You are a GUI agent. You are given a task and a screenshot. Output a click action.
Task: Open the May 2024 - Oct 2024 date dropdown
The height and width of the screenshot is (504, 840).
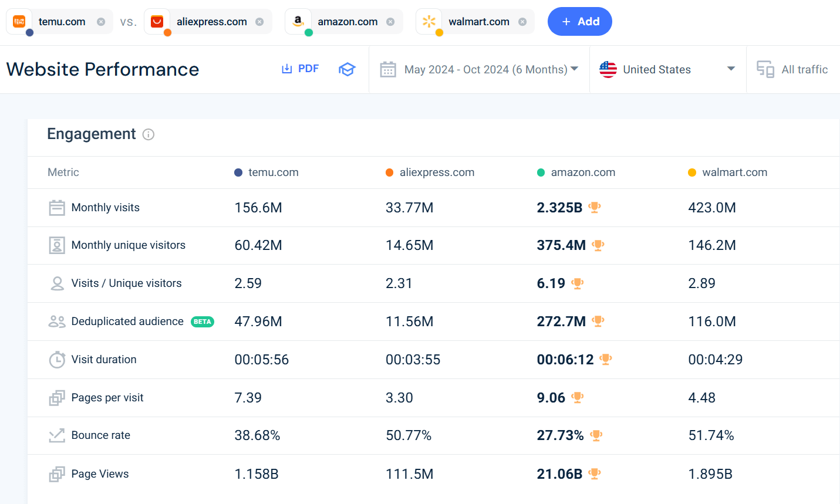[x=491, y=69]
